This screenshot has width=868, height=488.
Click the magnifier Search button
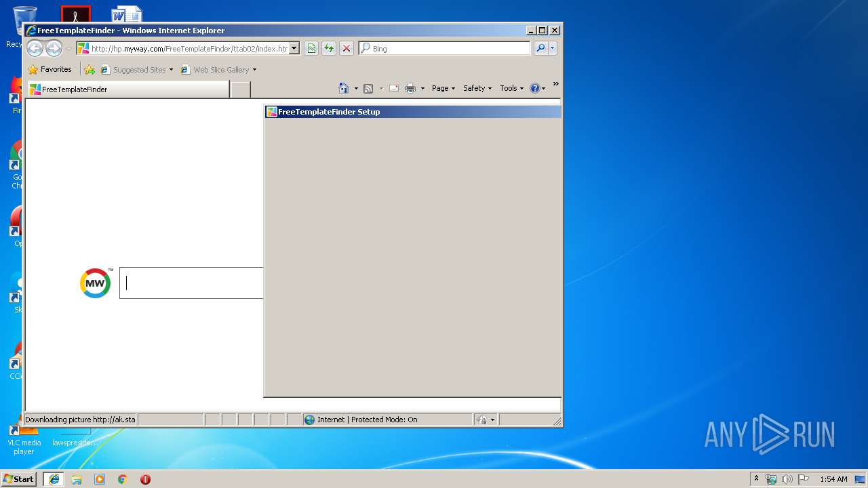(540, 48)
